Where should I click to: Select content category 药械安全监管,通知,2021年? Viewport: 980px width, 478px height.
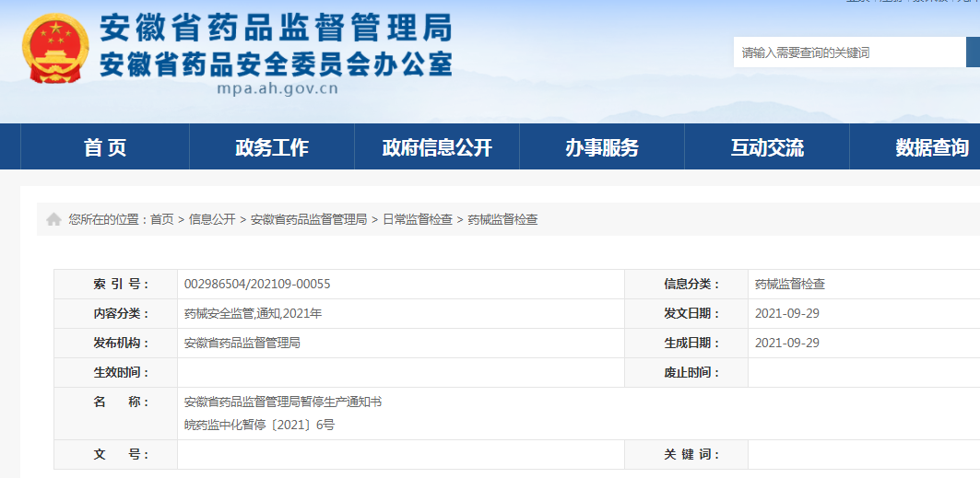[x=254, y=314]
